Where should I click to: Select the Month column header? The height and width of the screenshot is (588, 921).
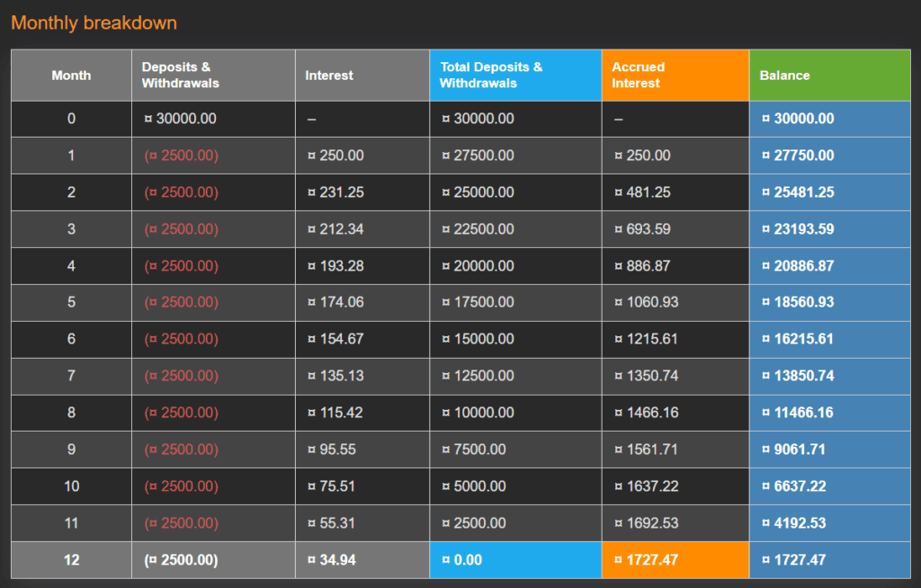click(71, 75)
